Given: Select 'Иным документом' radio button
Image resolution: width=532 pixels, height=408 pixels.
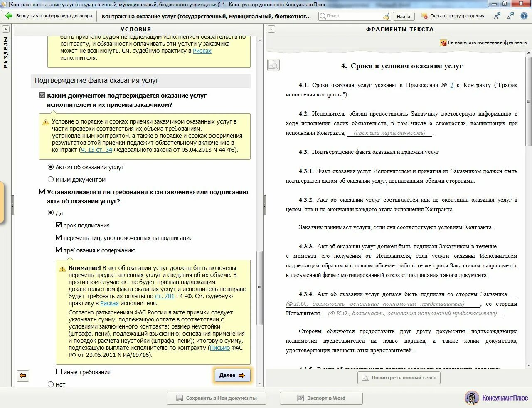Looking at the screenshot, I should click(x=51, y=179).
